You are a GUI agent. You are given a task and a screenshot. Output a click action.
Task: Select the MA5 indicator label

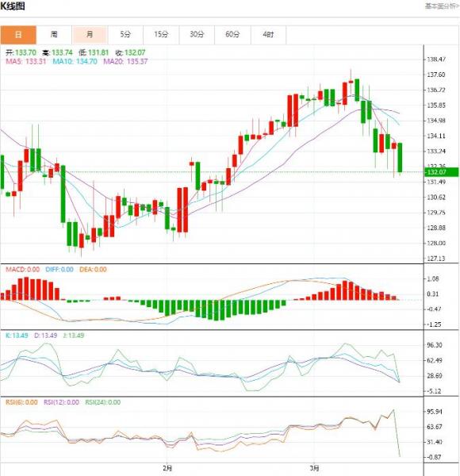pyautogui.click(x=26, y=61)
